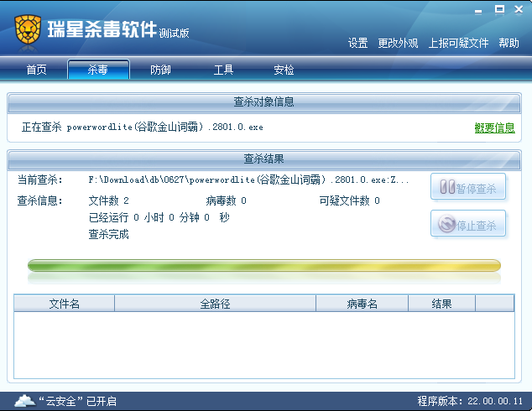The image size is (532, 411).
Task: Click the 已经运行 elapsed time text
Action: pyautogui.click(x=159, y=217)
